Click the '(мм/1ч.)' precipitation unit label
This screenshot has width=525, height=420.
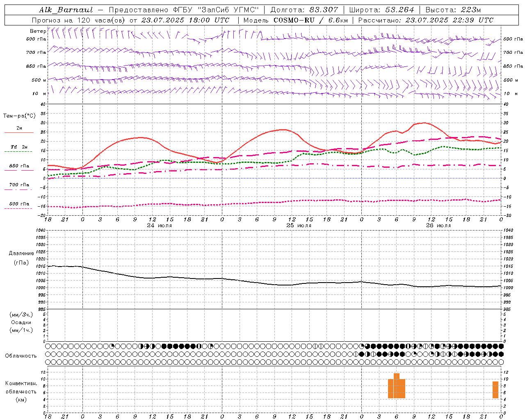coord(21,330)
